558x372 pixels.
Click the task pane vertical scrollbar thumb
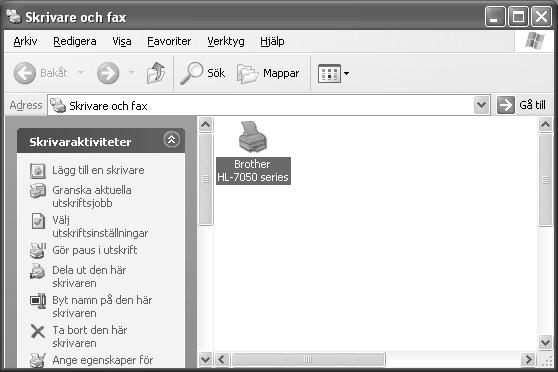point(205,179)
